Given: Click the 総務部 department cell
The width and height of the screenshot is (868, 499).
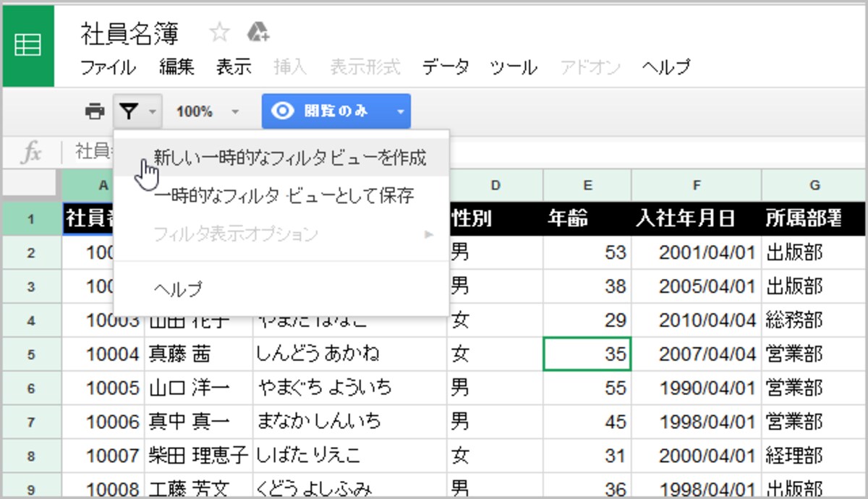Looking at the screenshot, I should 814,320.
